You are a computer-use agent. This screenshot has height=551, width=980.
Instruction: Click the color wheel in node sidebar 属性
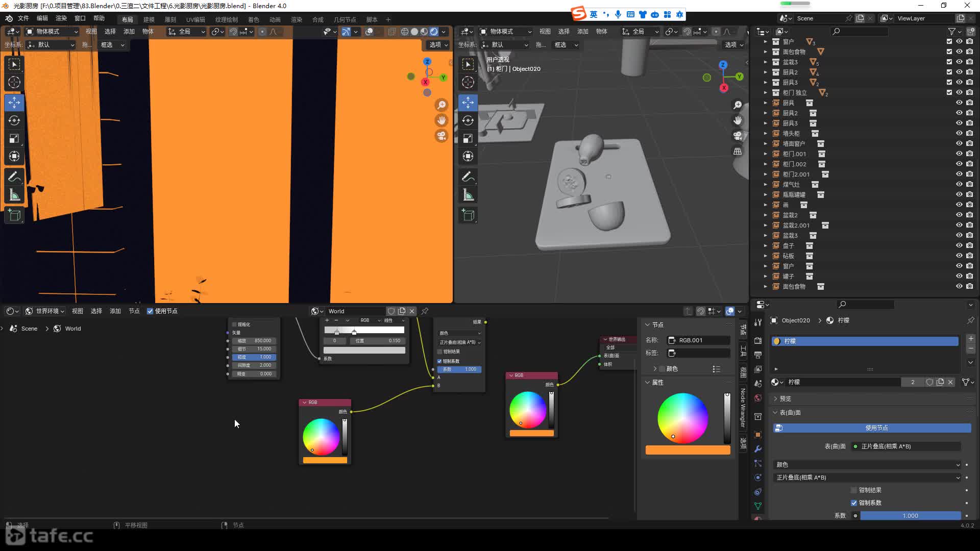[682, 418]
